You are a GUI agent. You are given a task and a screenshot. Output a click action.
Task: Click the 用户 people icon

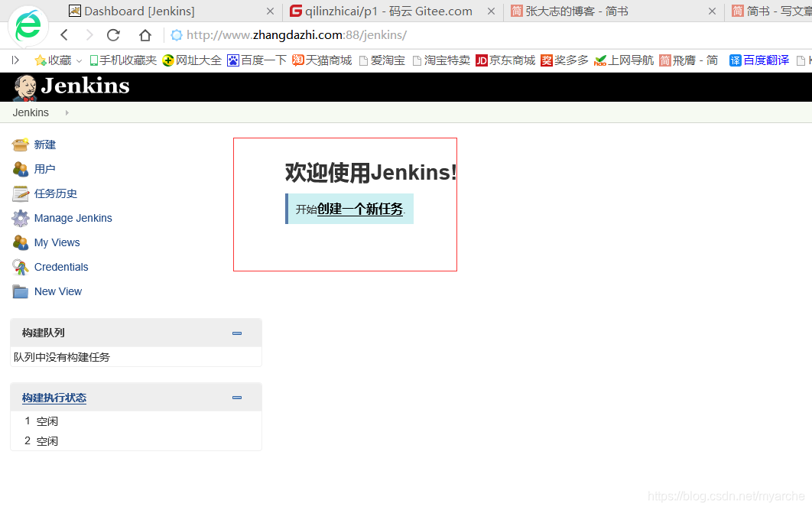(x=20, y=169)
